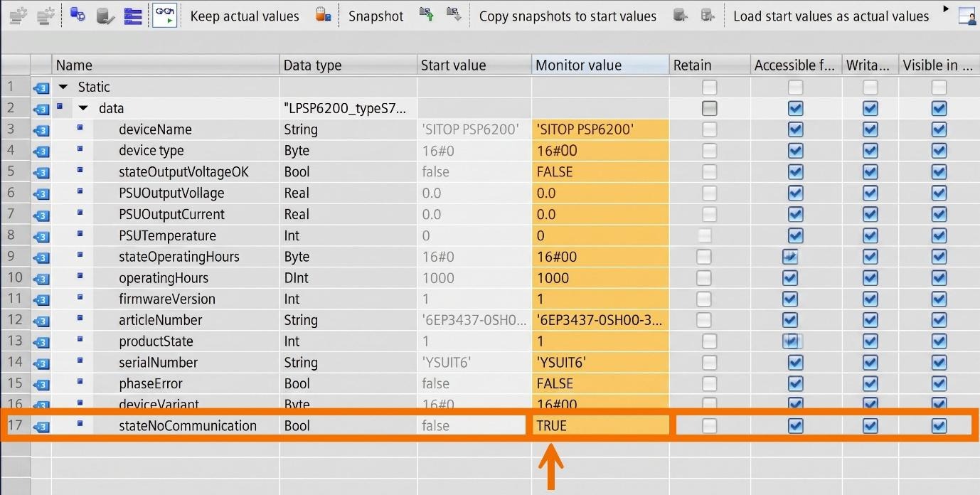Screen dimensions: 980x495
Task: Click the Name column header
Action: 166,65
